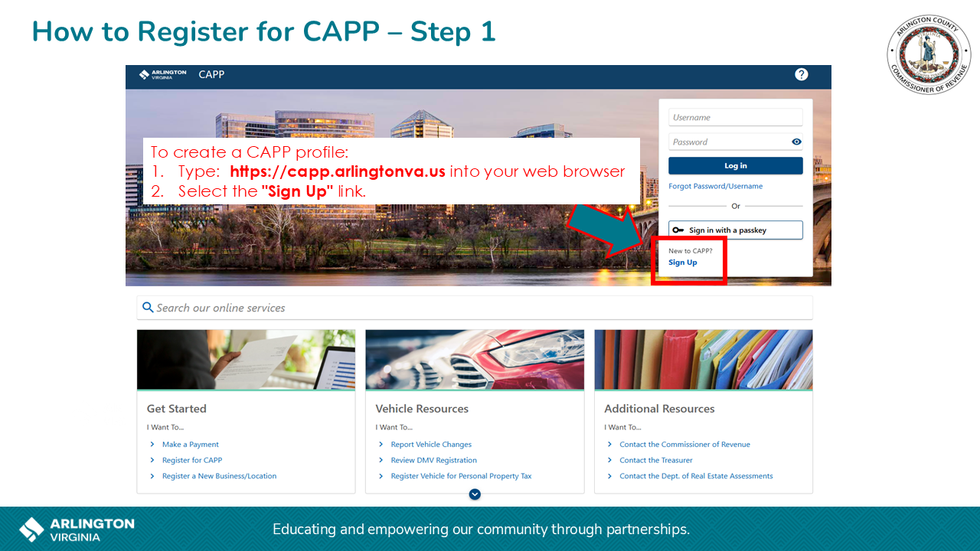Click into the Username field
This screenshot has width=980, height=551.
click(x=735, y=117)
